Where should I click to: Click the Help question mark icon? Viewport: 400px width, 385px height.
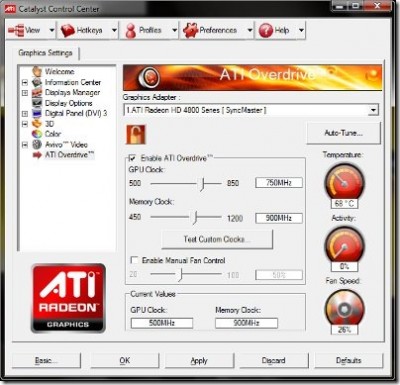tap(266, 30)
